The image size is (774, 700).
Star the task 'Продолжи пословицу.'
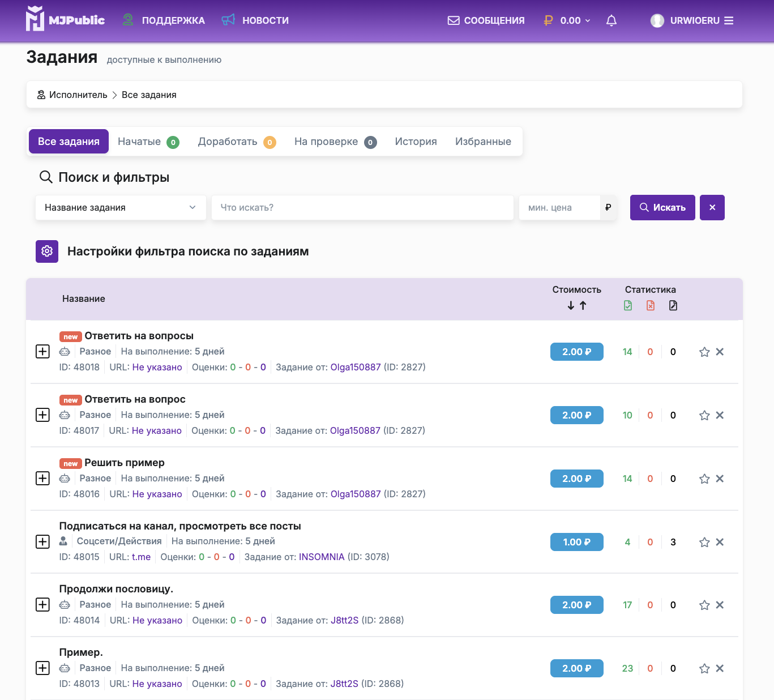point(704,605)
